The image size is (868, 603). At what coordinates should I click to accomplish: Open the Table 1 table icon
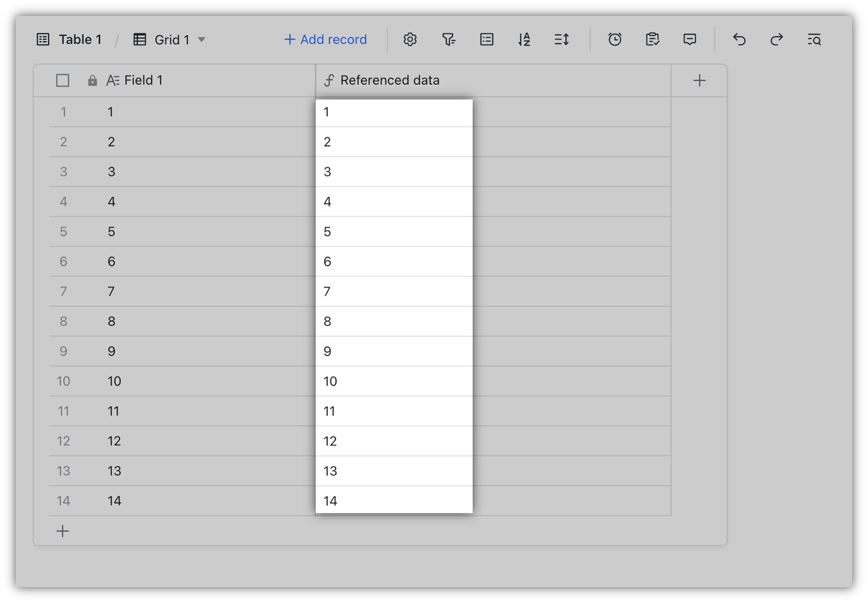[x=43, y=40]
